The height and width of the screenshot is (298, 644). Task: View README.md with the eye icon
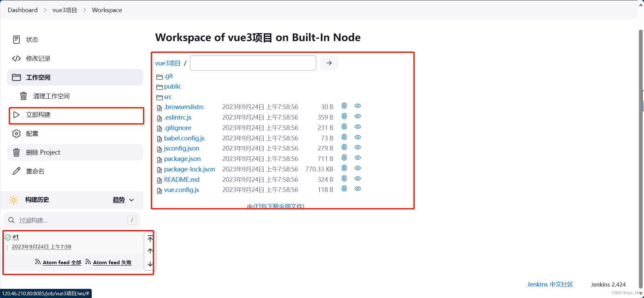coord(358,179)
